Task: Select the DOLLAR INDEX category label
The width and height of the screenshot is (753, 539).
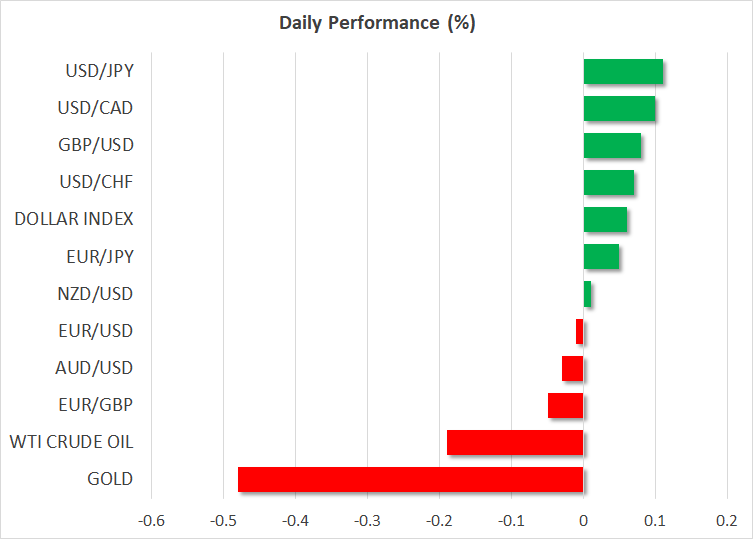Action: 75,219
